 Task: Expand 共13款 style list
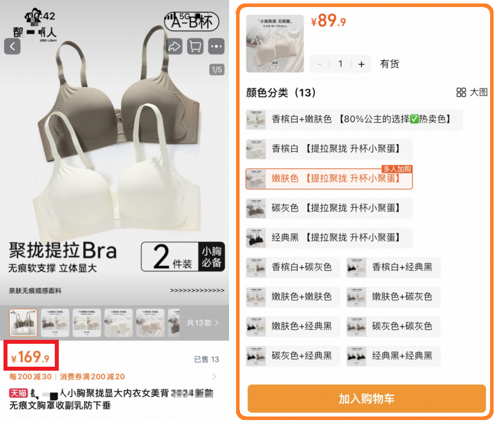coord(203,322)
